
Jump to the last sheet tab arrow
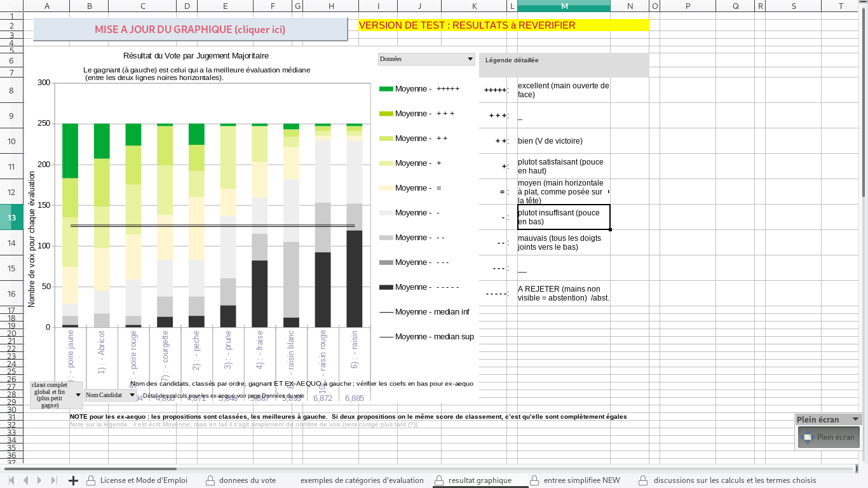(x=54, y=480)
